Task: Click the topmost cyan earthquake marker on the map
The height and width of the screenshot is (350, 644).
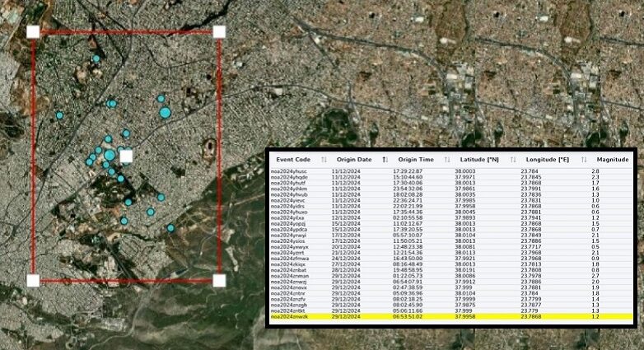Action: point(96,58)
